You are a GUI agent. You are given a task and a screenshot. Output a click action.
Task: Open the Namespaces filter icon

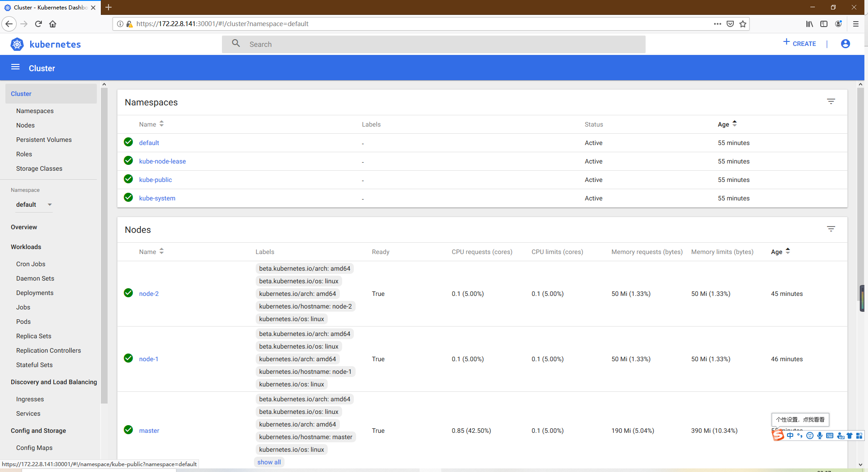831,102
